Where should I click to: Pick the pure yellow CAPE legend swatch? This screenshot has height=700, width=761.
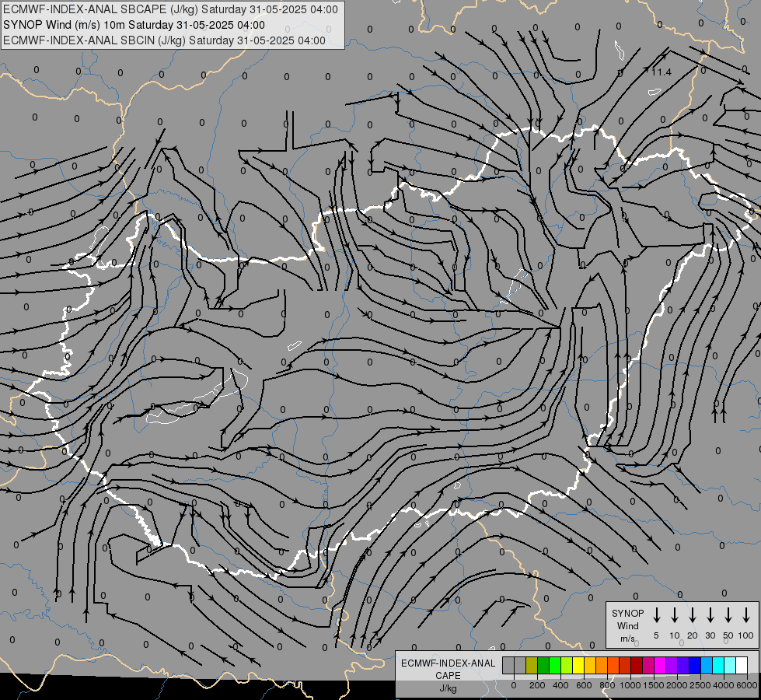coord(578,665)
